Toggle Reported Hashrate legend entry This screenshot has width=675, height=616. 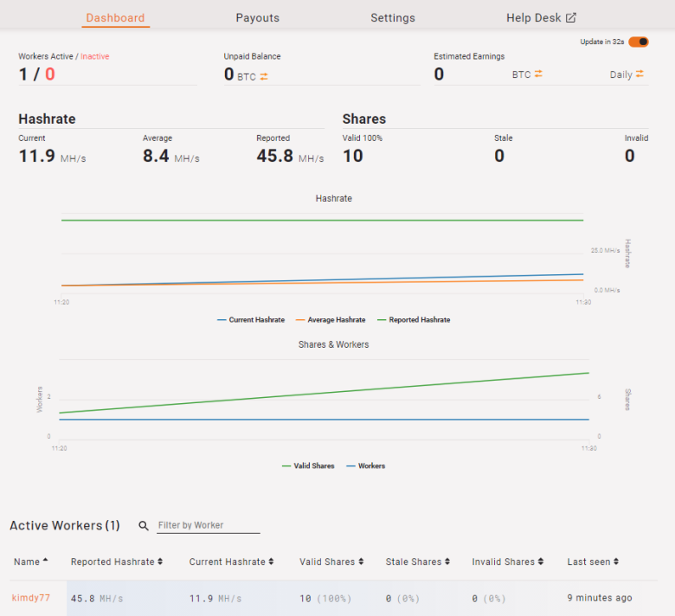pos(414,320)
